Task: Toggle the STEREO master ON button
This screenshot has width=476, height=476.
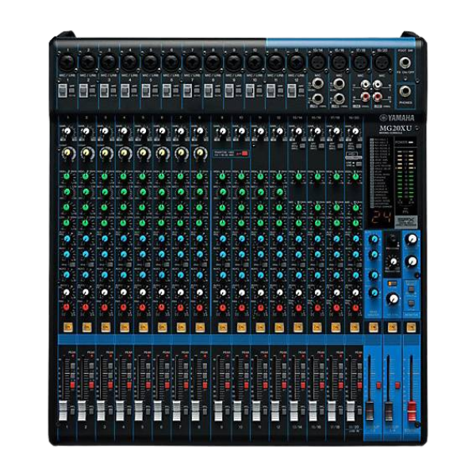Action: [x=411, y=327]
